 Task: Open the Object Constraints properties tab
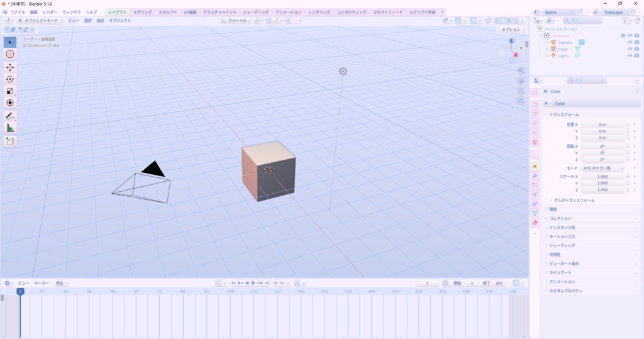coord(535,204)
